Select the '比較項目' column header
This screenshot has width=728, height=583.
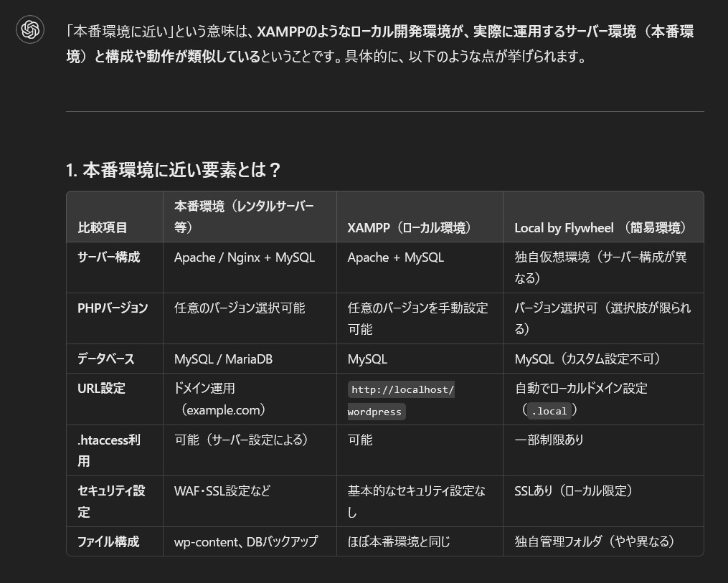pyautogui.click(x=103, y=227)
